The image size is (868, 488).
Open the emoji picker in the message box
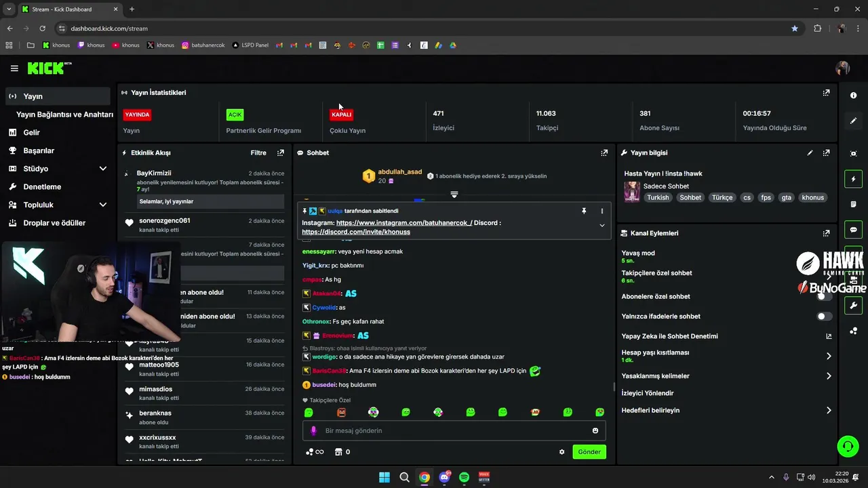(x=595, y=430)
